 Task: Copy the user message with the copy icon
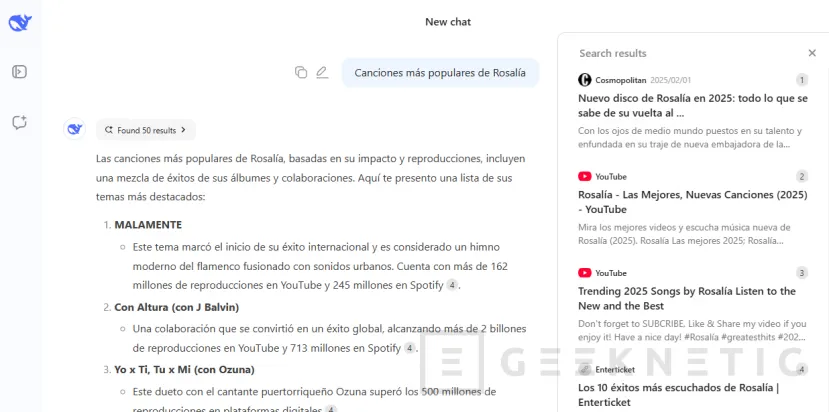point(301,72)
